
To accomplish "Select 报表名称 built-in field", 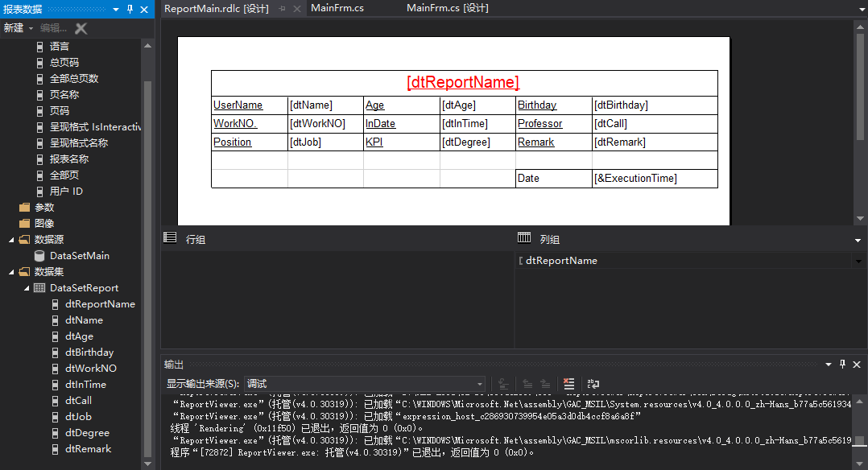I will point(69,159).
